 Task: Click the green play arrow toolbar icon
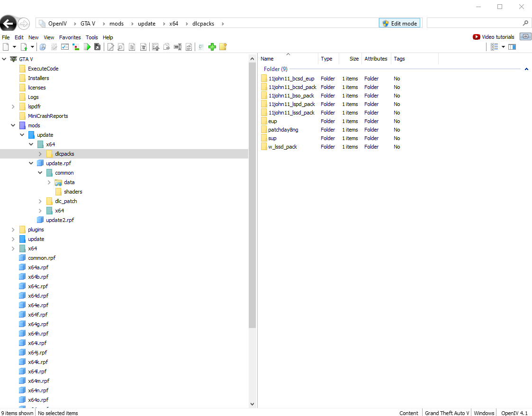87,47
